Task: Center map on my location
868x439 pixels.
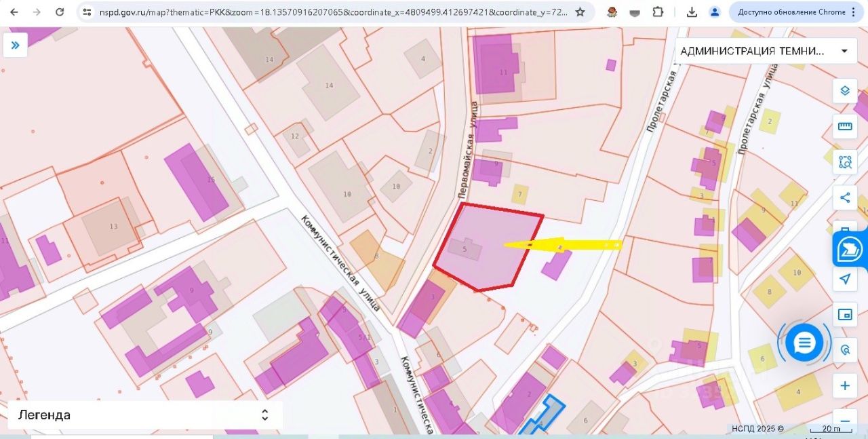Action: click(x=845, y=279)
